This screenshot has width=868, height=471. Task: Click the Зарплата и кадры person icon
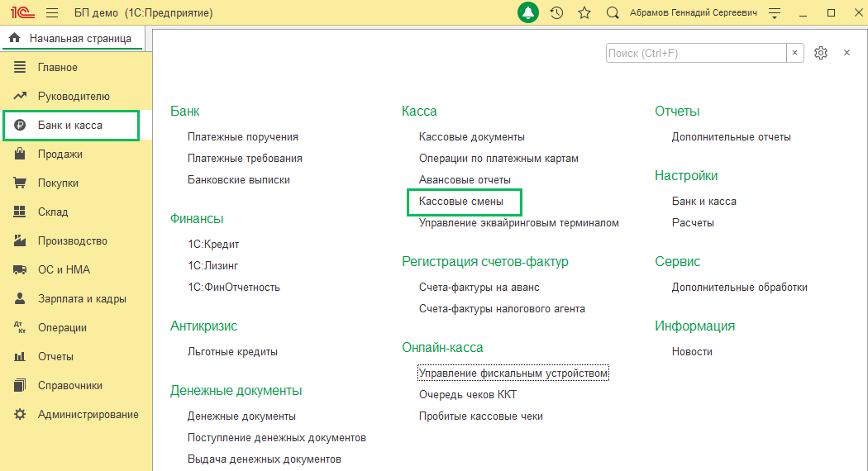pos(20,298)
